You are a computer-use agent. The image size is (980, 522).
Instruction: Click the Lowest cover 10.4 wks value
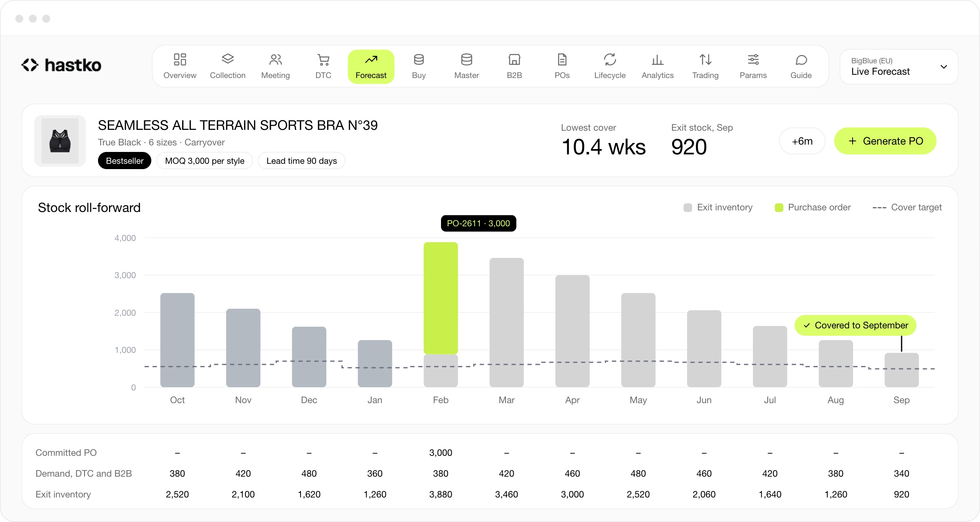[603, 147]
